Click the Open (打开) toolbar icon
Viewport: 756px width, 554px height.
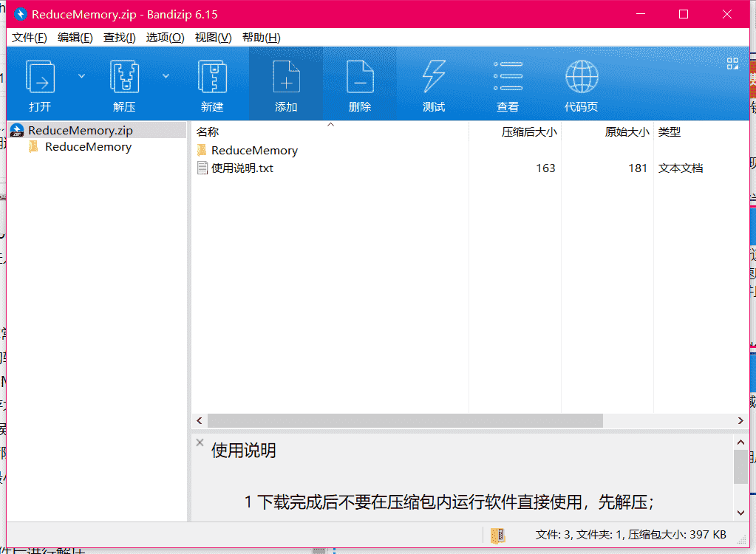tap(40, 77)
